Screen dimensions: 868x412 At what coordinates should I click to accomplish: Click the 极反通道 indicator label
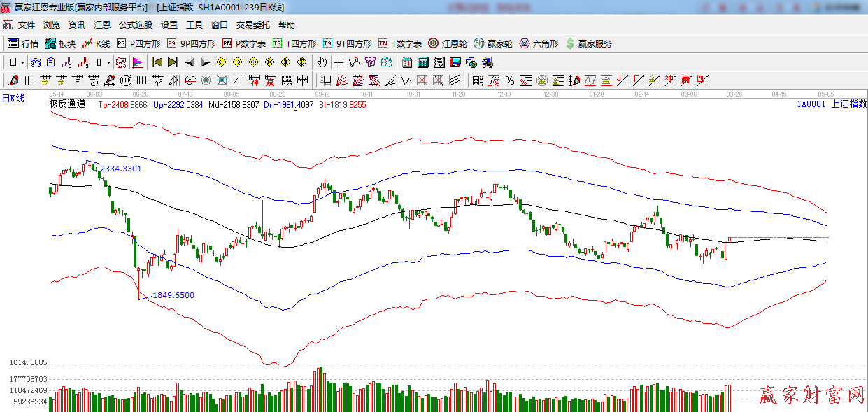click(x=67, y=104)
